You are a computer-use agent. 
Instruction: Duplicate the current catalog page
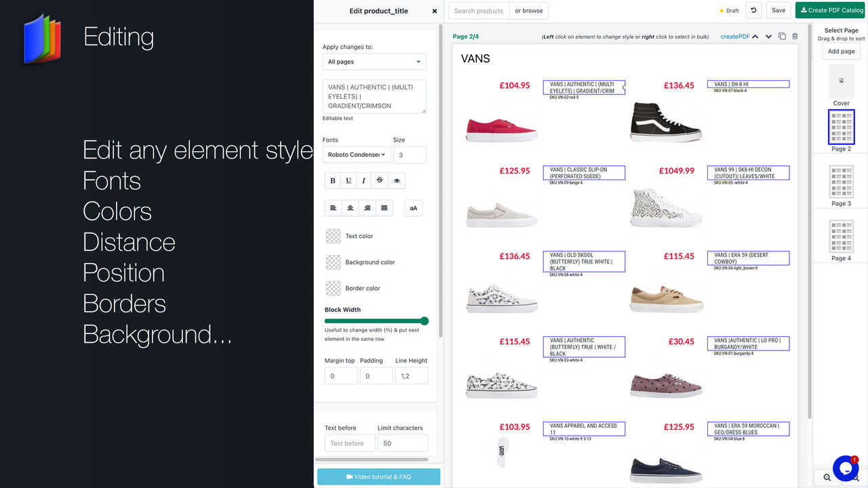click(x=781, y=36)
